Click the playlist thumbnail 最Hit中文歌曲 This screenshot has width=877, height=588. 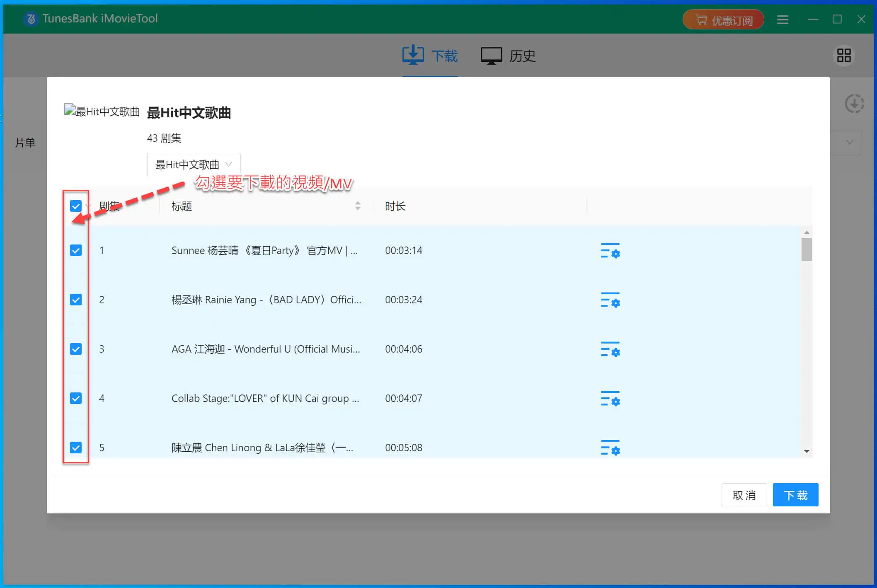(102, 111)
